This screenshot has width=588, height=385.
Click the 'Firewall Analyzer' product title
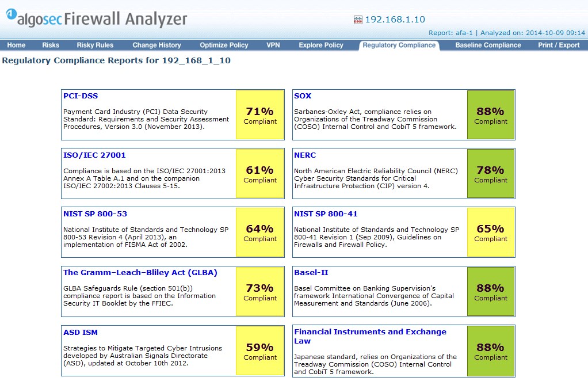click(x=125, y=19)
